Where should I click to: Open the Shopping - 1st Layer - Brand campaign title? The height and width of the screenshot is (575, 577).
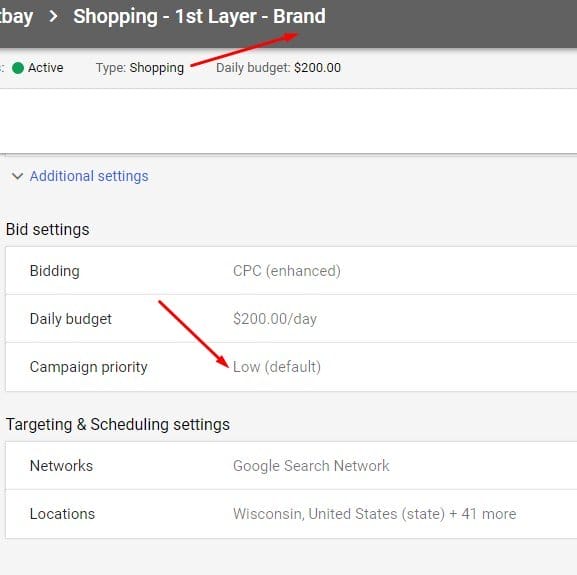[199, 17]
